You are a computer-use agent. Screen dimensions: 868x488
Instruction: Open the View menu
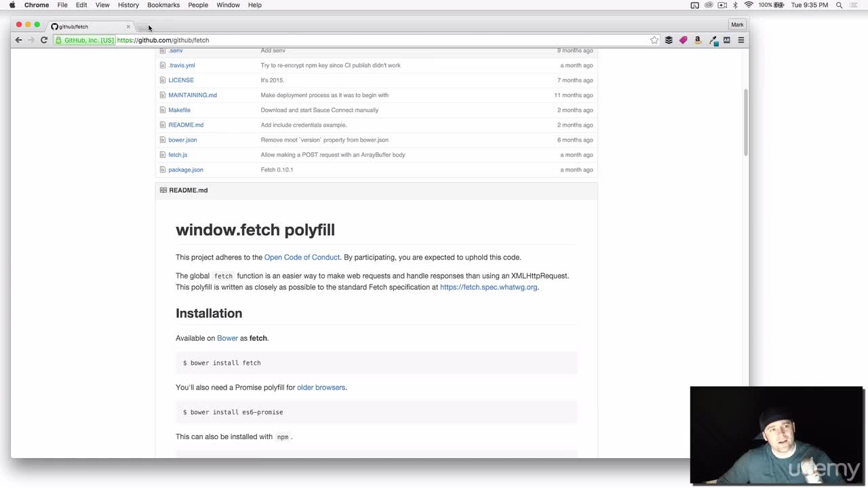102,5
